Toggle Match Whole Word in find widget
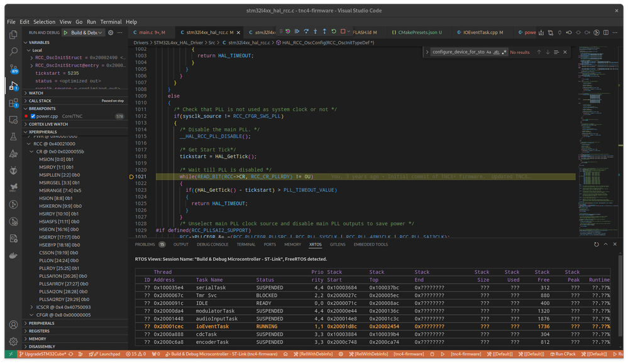 [x=497, y=52]
